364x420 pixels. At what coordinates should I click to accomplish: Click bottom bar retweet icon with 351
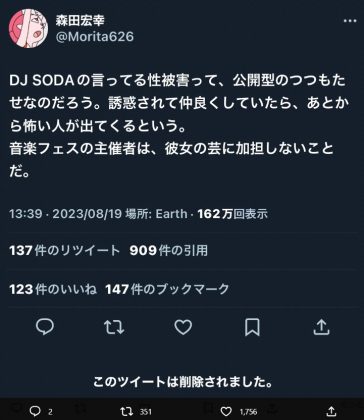pos(136,411)
